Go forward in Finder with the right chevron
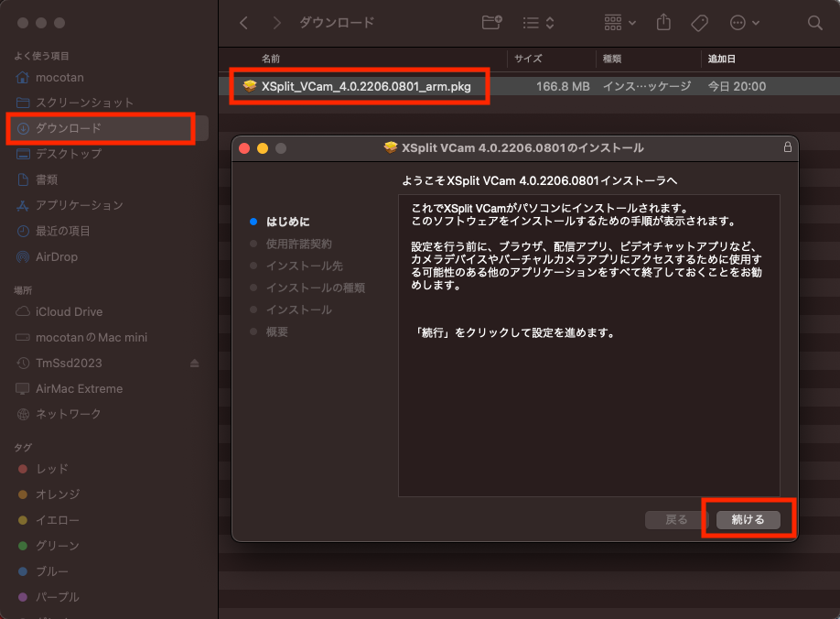Screen dimensions: 840x619 (x=276, y=23)
